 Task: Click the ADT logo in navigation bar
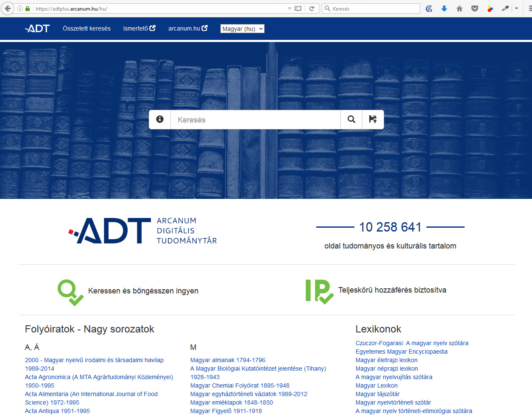tap(37, 28)
